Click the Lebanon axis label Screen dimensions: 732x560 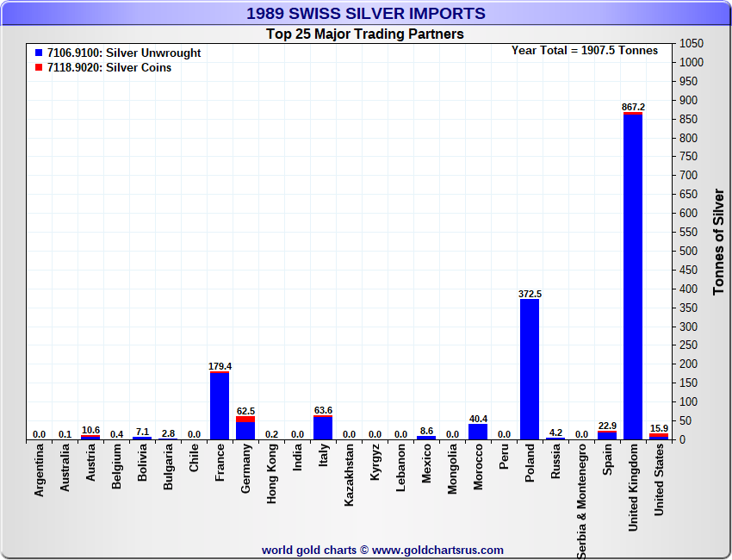[400, 468]
